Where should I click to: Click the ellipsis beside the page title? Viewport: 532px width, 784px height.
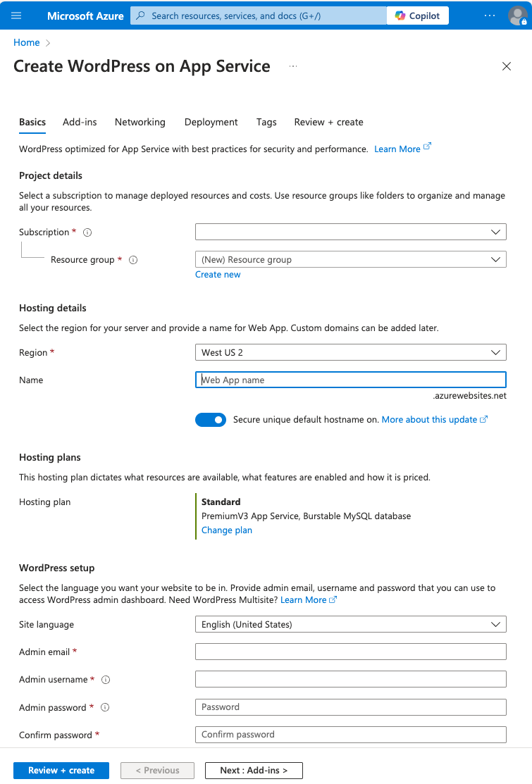coord(292,67)
